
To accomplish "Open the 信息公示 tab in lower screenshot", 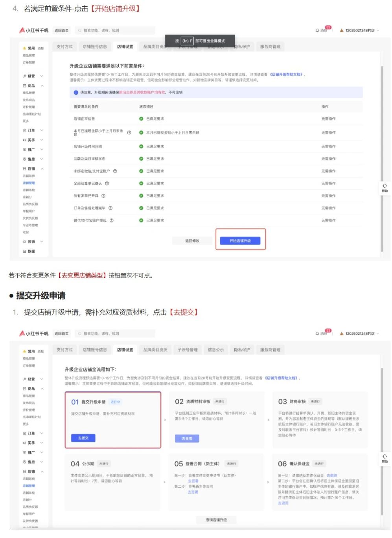I will pos(215,350).
